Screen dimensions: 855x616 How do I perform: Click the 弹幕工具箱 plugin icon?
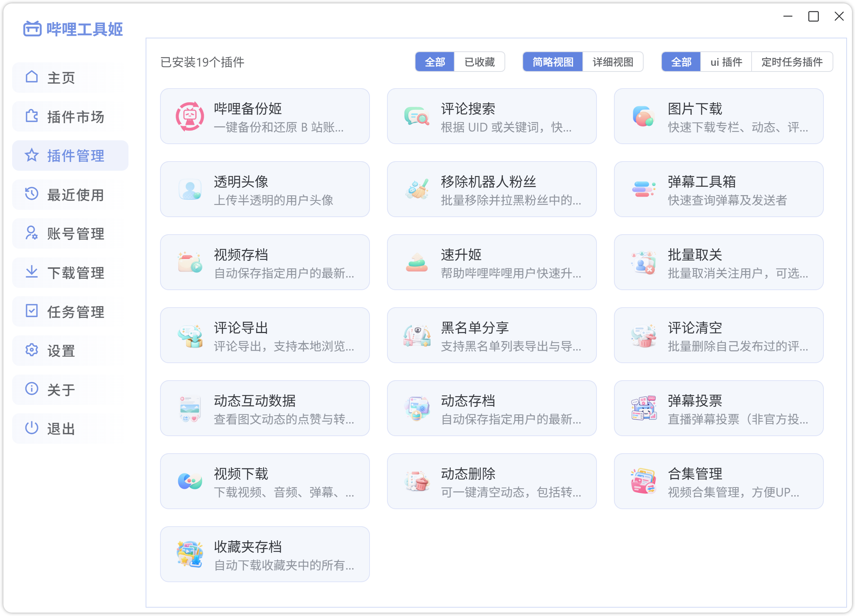[x=643, y=189]
